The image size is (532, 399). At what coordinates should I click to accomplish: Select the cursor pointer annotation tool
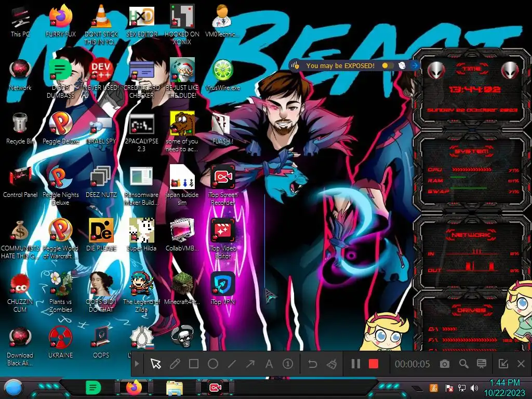coord(156,364)
